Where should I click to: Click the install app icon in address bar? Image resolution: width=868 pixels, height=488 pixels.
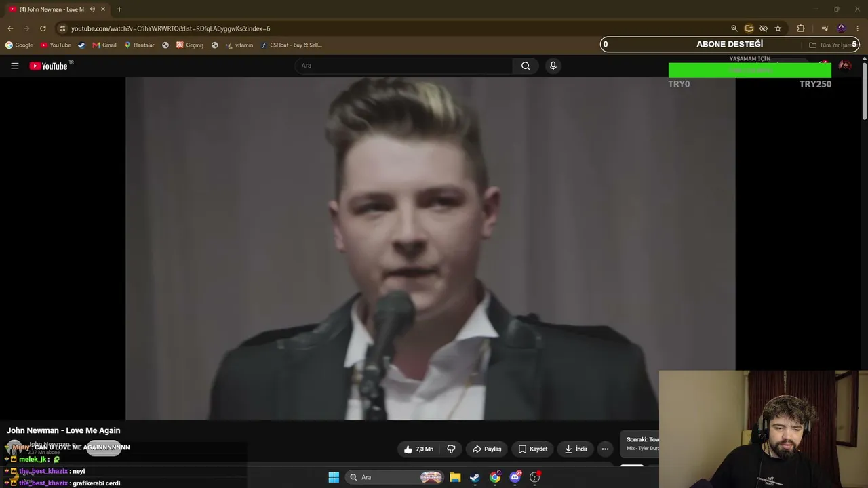coord(749,28)
